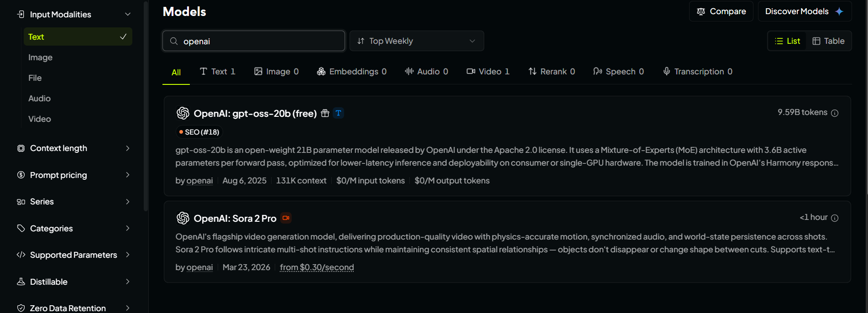This screenshot has height=313, width=868.
Task: Click the 131K context text
Action: click(301, 181)
